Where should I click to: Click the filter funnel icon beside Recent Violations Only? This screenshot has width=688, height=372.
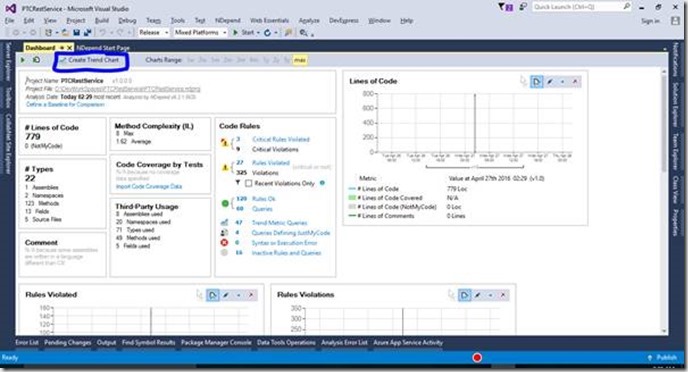[238, 183]
